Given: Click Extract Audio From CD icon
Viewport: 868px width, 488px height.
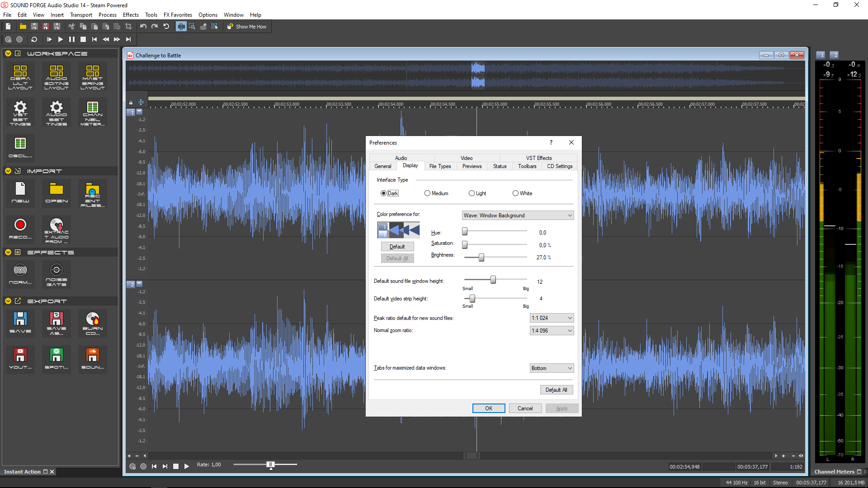Looking at the screenshot, I should [x=57, y=229].
